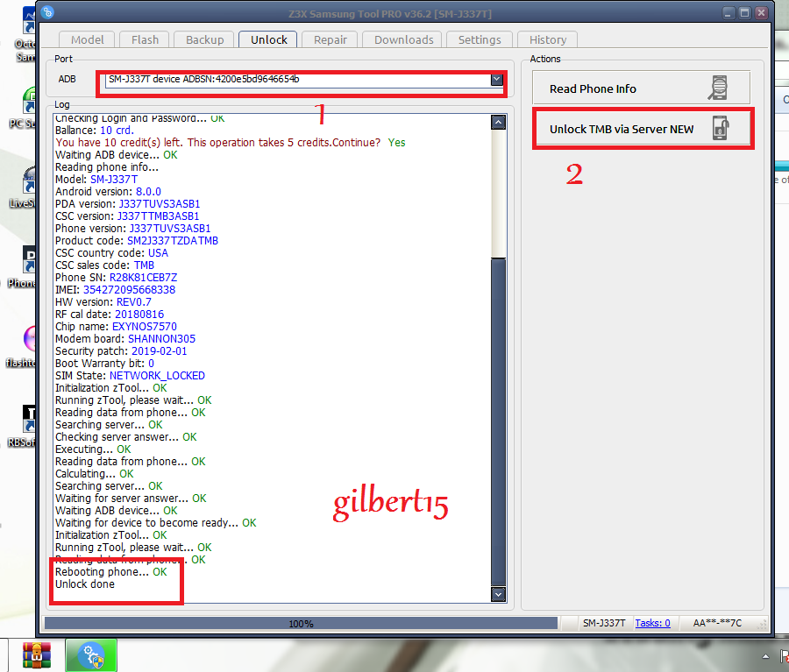Click Product code SM2J337TZDATMB value

tap(173, 241)
